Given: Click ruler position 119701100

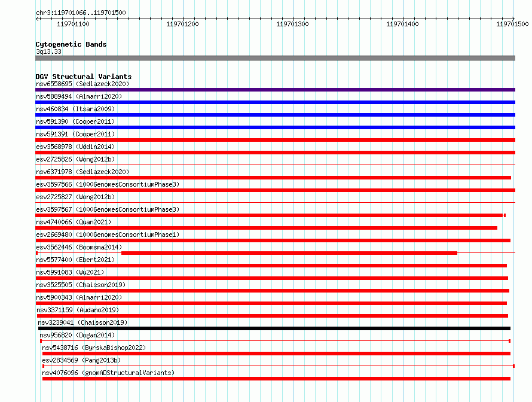Looking at the screenshot, I should [x=74, y=24].
